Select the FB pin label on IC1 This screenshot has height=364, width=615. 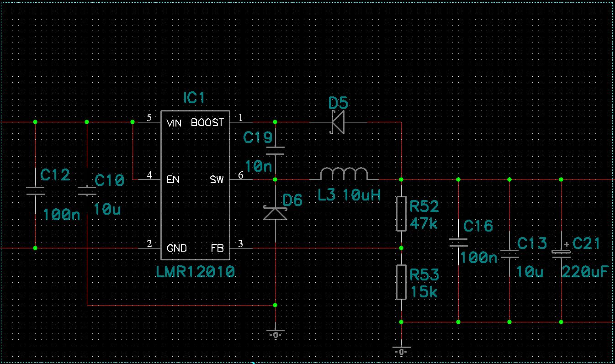pos(217,248)
